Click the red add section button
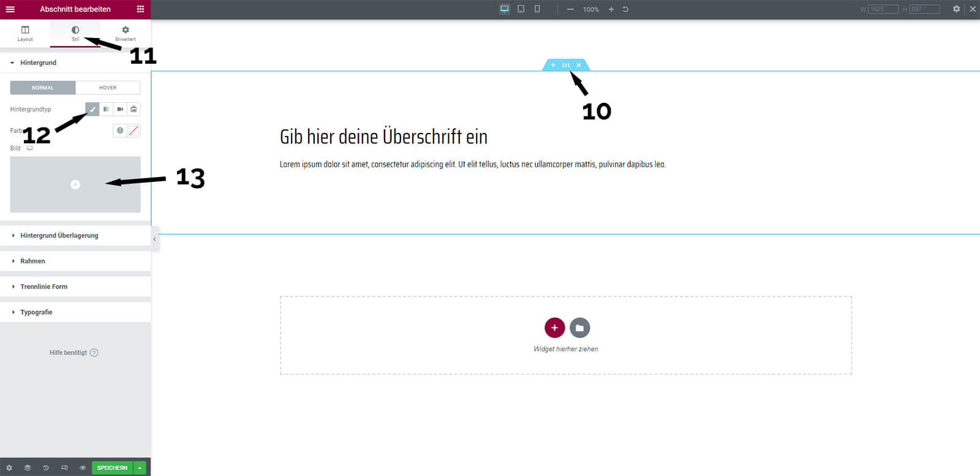980x476 pixels. point(554,328)
